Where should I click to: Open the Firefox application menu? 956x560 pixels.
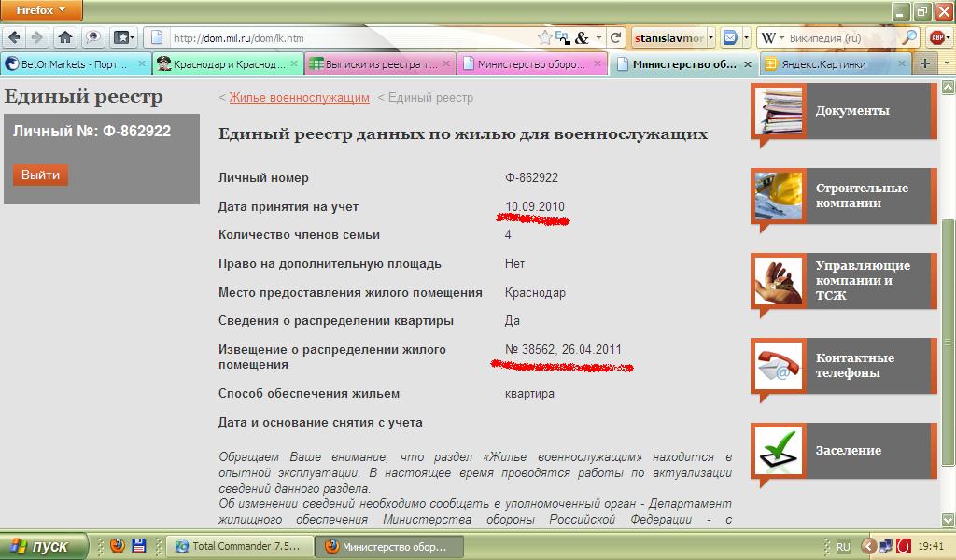click(41, 10)
